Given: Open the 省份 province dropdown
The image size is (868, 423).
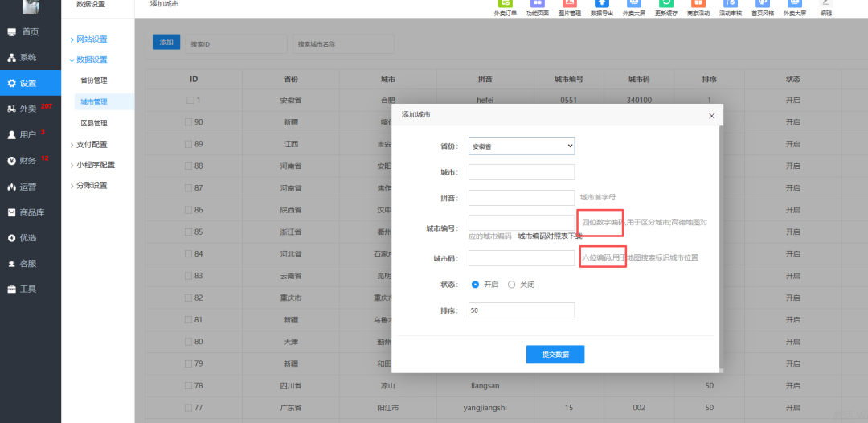Looking at the screenshot, I should pos(522,146).
